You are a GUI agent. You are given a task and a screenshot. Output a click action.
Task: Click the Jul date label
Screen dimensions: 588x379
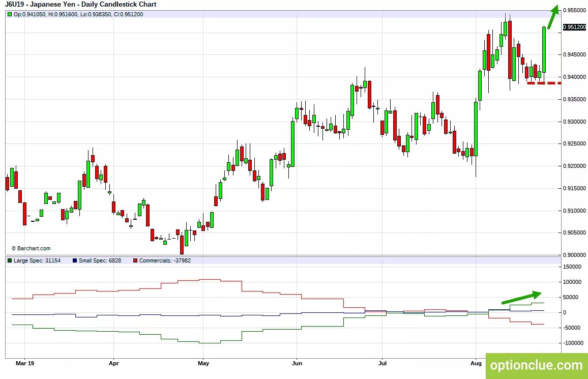point(382,363)
